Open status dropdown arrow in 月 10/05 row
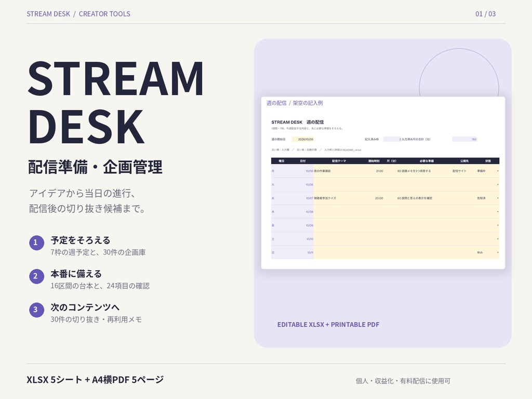Screen dimensions: 532x399 (498, 171)
